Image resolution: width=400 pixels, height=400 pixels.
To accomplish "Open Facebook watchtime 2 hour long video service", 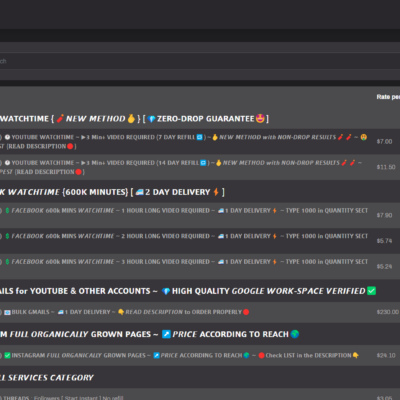I will click(184, 236).
